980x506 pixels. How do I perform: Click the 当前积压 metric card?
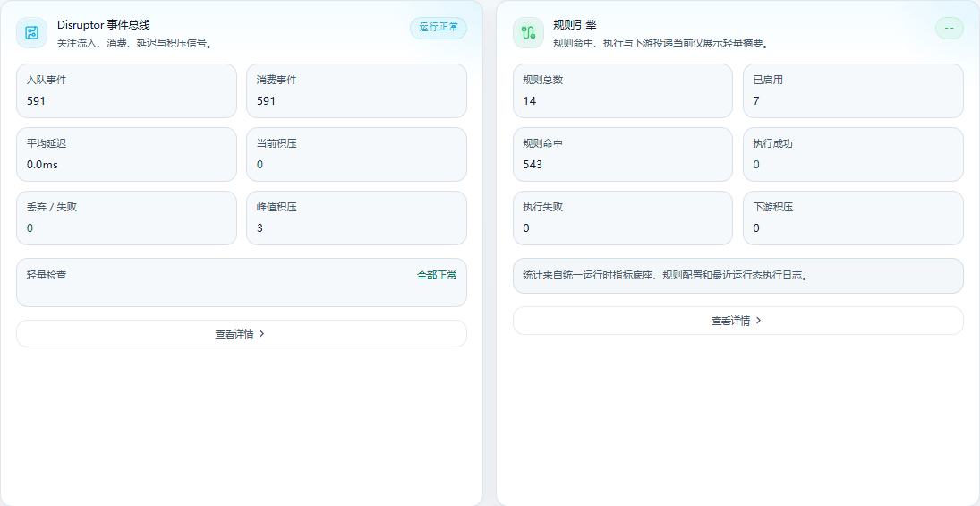[356, 155]
